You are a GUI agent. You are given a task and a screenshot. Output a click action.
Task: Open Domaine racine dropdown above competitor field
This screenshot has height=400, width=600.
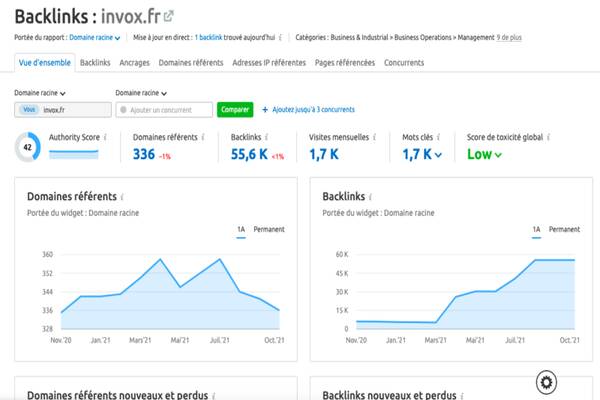coord(141,93)
